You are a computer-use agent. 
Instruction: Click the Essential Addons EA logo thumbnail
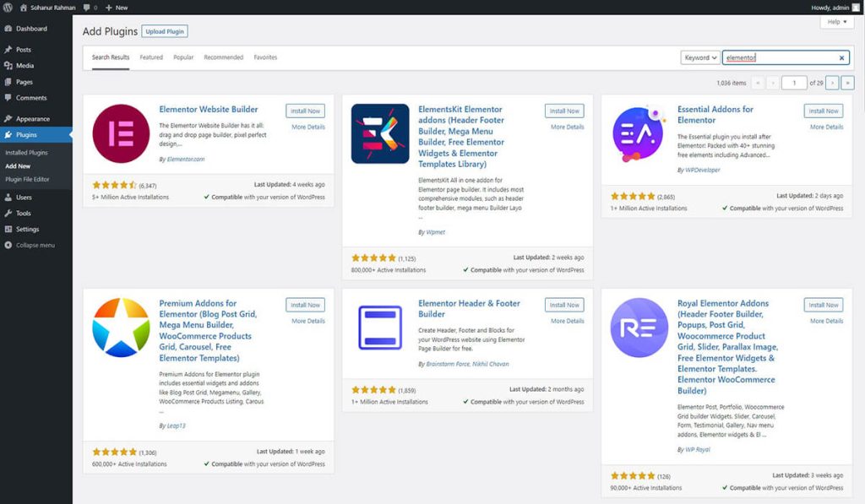[639, 133]
